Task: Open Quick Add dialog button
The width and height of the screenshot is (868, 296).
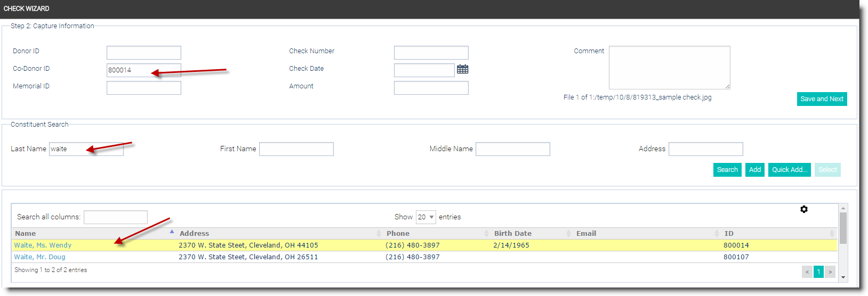Action: (789, 170)
